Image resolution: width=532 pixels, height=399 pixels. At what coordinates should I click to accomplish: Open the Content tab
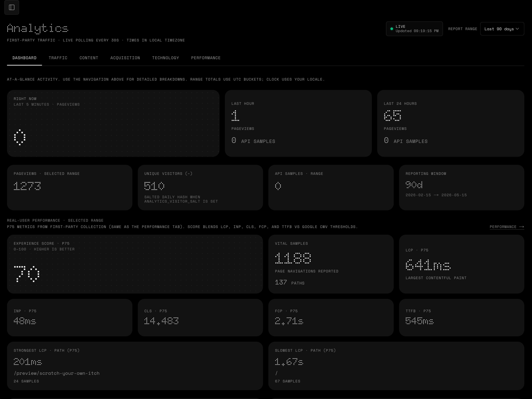(x=89, y=58)
